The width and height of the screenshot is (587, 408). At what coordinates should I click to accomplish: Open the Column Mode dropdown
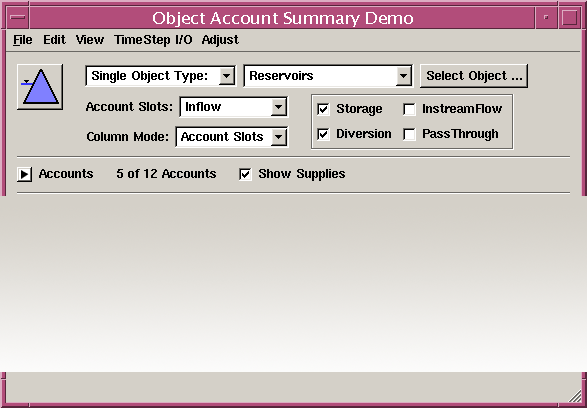pos(232,137)
